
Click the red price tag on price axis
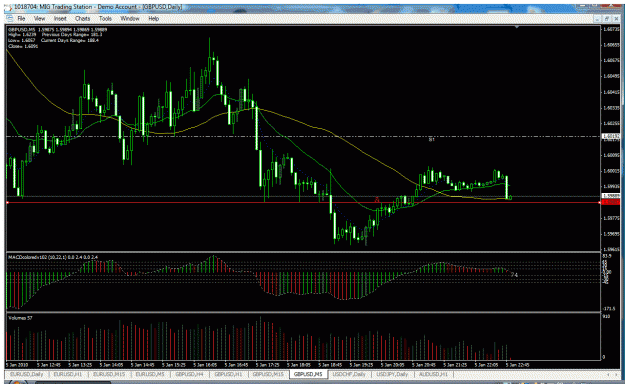coord(611,203)
